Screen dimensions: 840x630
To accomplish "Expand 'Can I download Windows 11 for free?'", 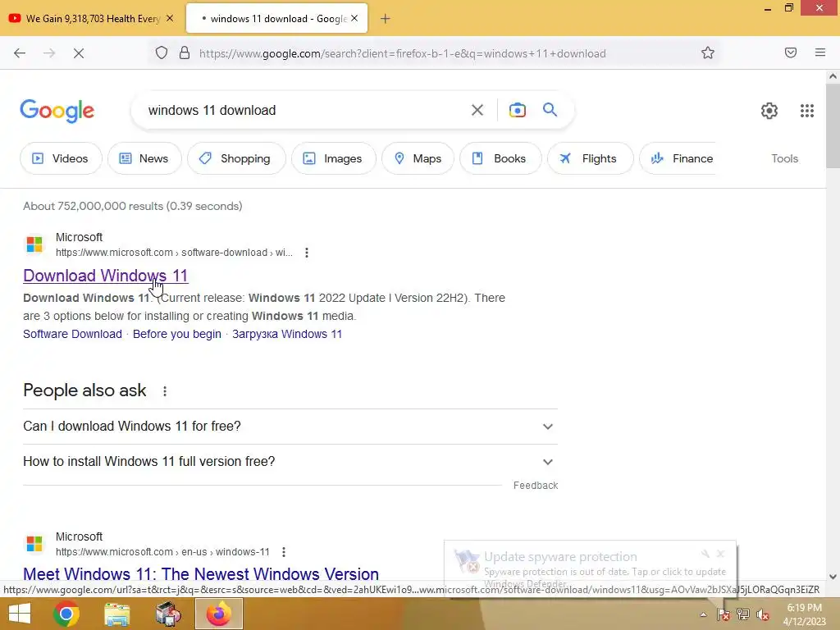I will (x=290, y=427).
